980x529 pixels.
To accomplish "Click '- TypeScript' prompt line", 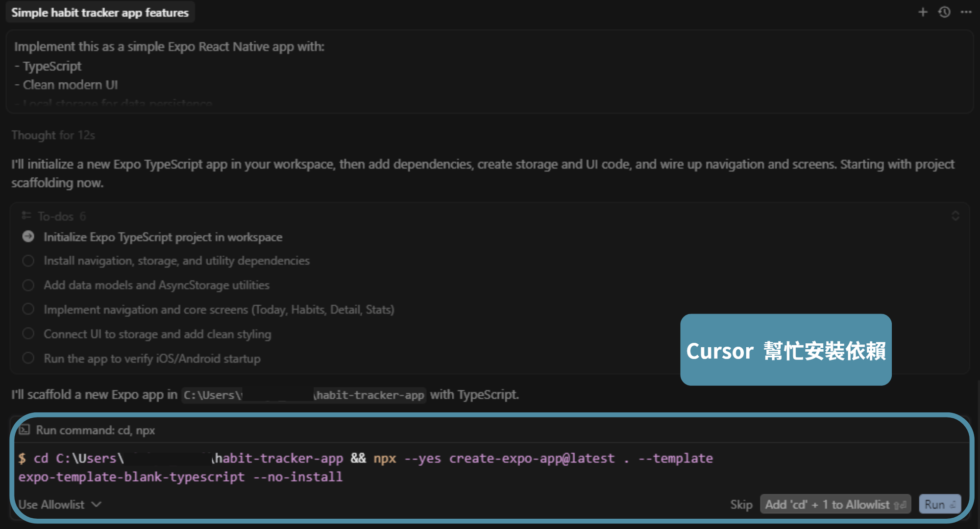I will tap(48, 66).
